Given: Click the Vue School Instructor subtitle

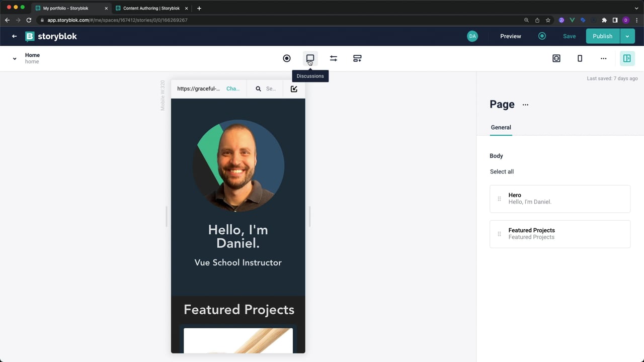Looking at the screenshot, I should 238,262.
